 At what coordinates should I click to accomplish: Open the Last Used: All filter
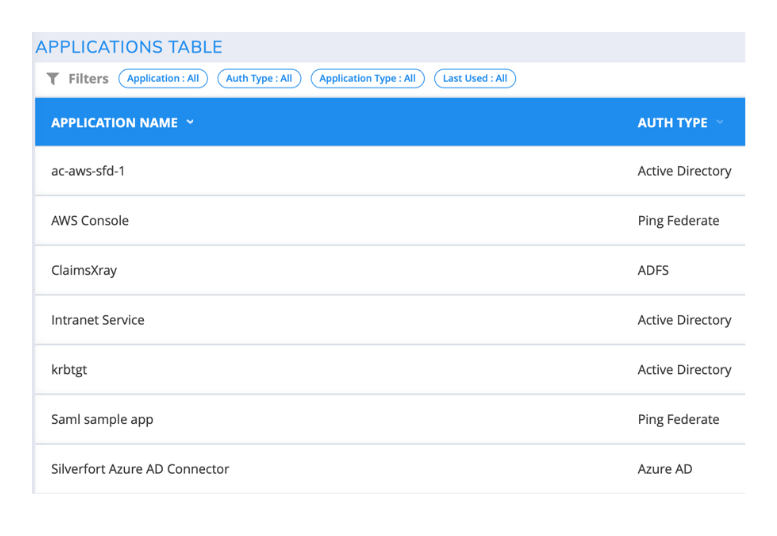tap(475, 79)
